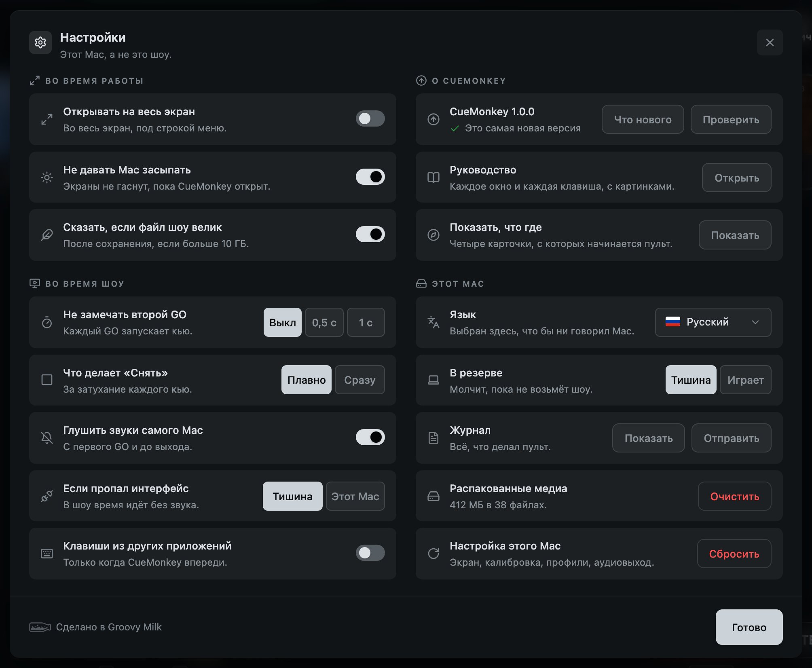Click the upload-circle icon beside CueMonkey 1.0.0
The width and height of the screenshot is (812, 668).
[433, 119]
